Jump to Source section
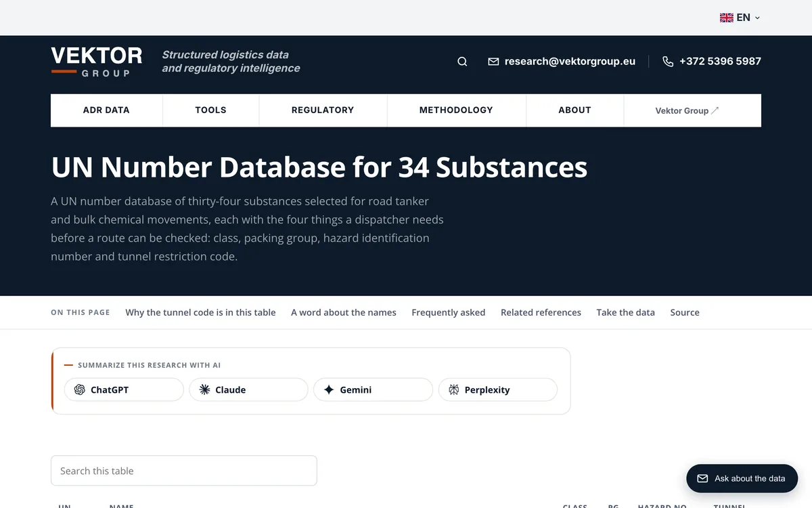The image size is (812, 508). [x=685, y=312]
